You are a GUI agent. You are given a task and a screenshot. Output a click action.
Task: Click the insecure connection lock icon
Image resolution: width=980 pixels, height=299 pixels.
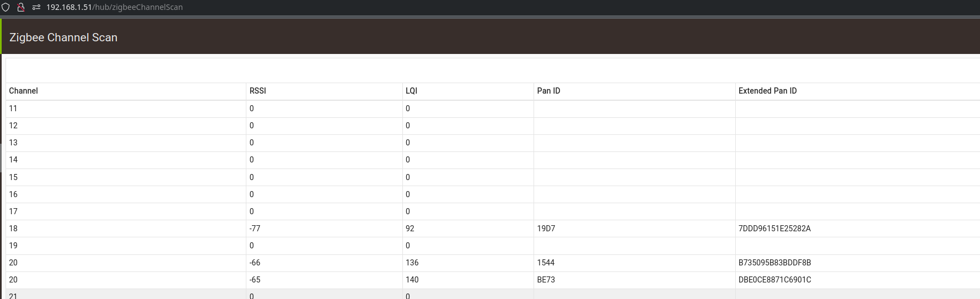tap(21, 7)
